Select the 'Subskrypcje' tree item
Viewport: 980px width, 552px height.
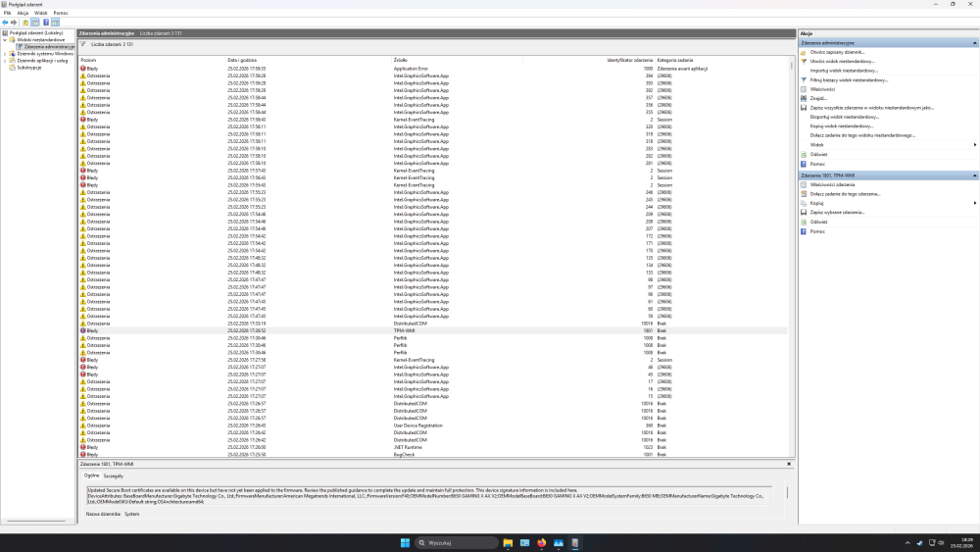click(28, 68)
